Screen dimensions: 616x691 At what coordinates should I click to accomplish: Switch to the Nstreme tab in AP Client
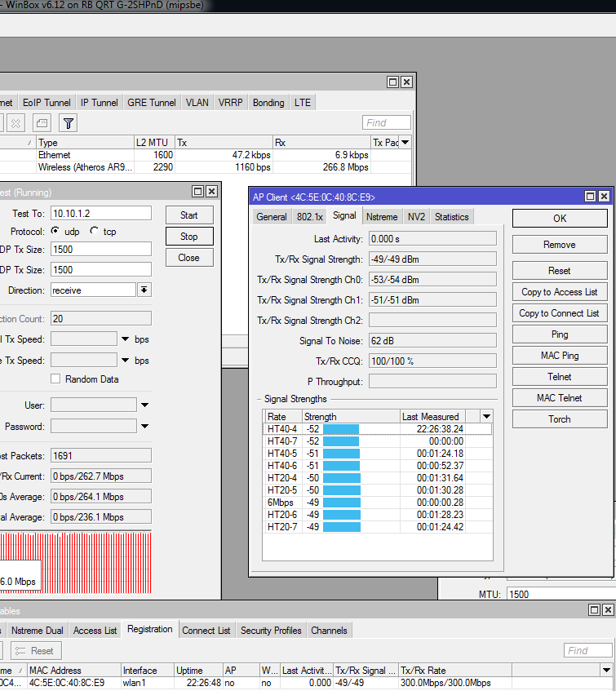[x=382, y=217]
